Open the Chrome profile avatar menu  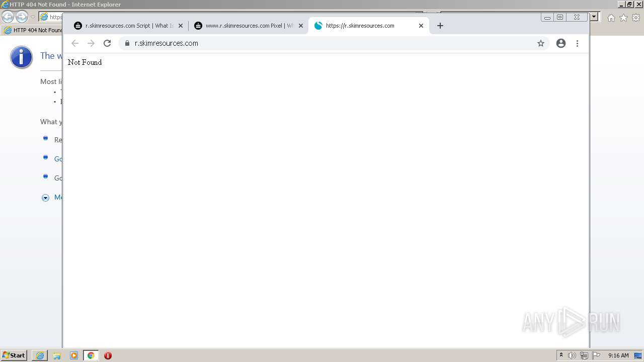[x=561, y=43]
